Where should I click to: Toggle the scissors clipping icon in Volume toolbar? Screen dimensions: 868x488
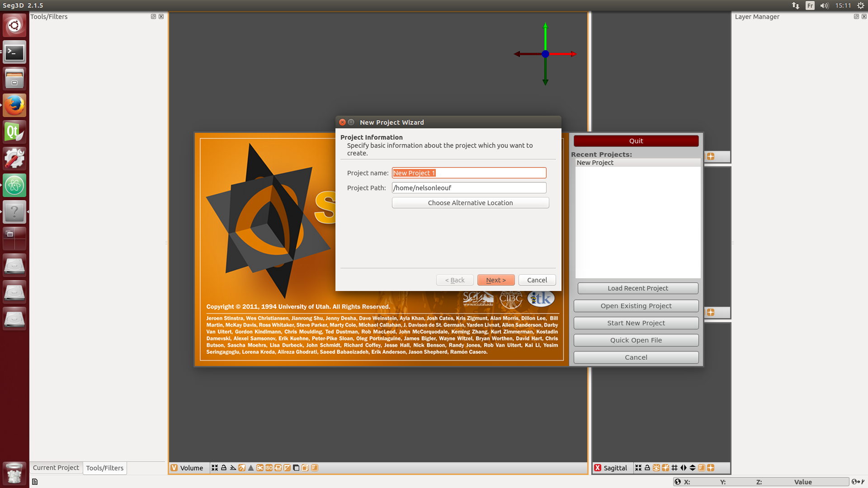pyautogui.click(x=260, y=468)
